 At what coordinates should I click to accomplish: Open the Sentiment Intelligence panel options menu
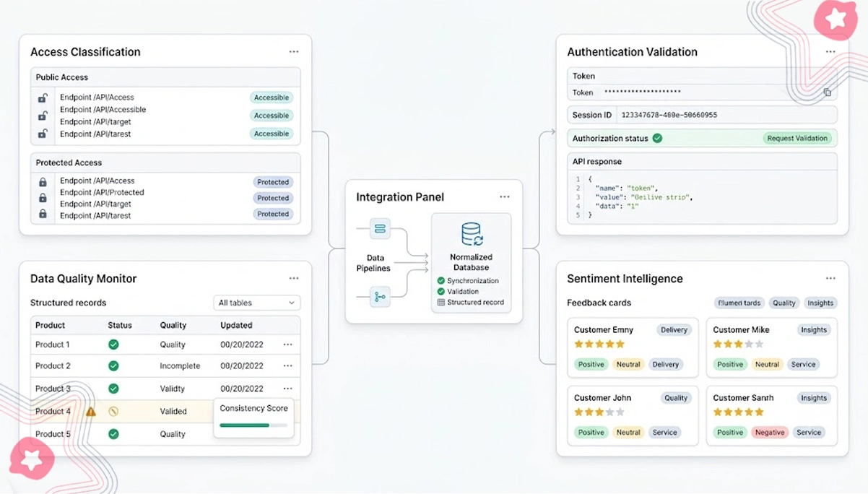tap(830, 279)
